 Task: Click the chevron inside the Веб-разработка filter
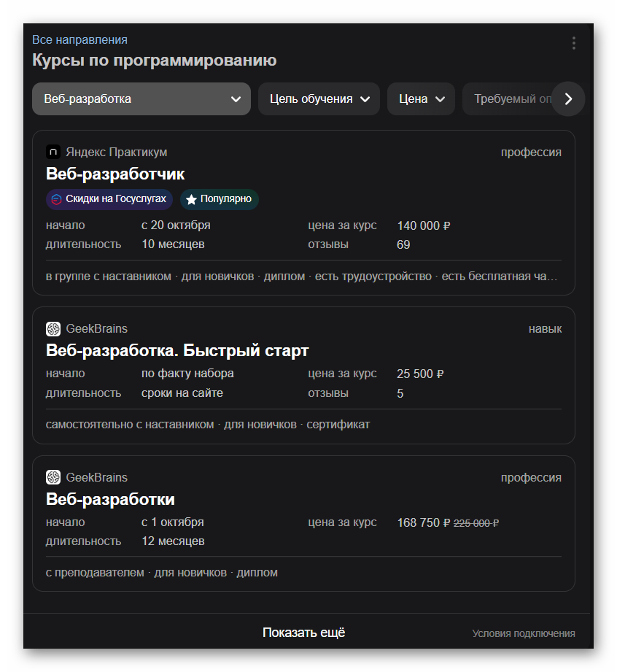[x=236, y=99]
